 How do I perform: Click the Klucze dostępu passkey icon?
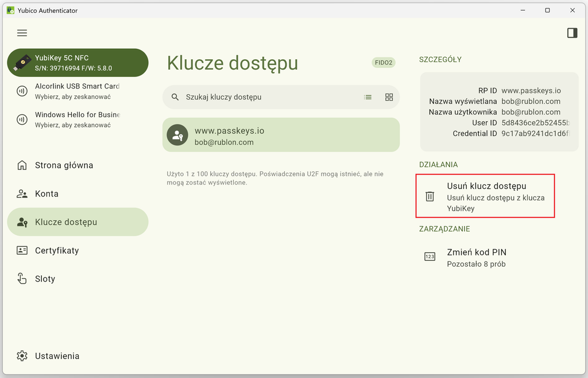pos(22,222)
